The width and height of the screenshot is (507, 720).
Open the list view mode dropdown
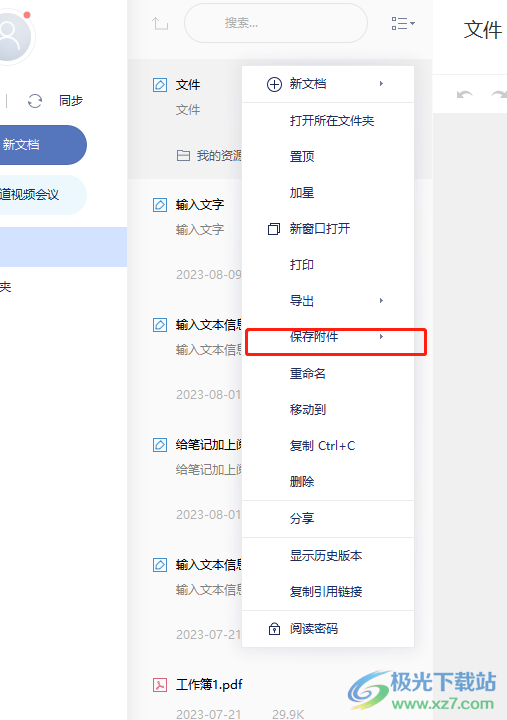point(403,23)
